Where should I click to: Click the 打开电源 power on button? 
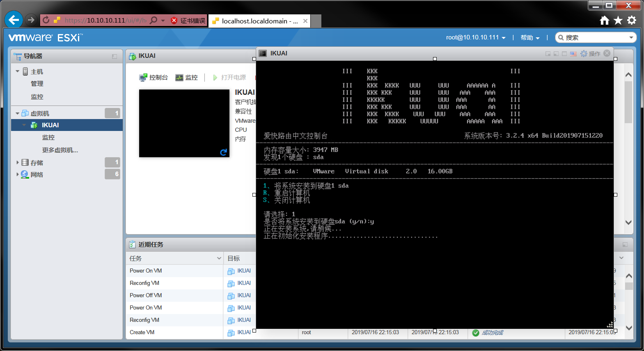(229, 78)
